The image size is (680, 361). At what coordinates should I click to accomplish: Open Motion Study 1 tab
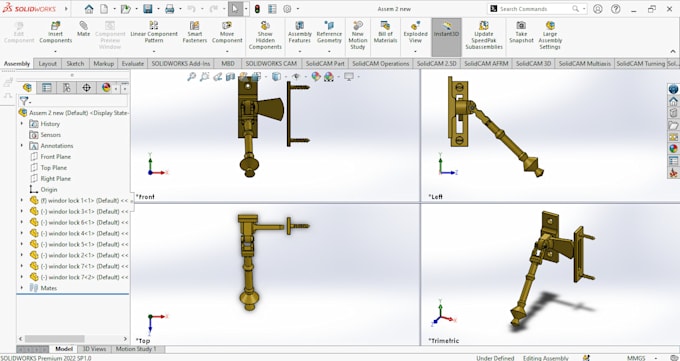[136, 349]
